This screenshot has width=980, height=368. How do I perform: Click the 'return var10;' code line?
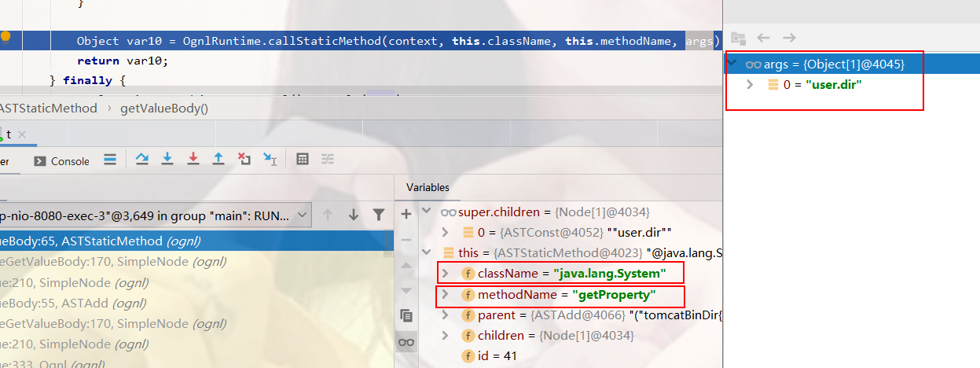click(x=123, y=61)
